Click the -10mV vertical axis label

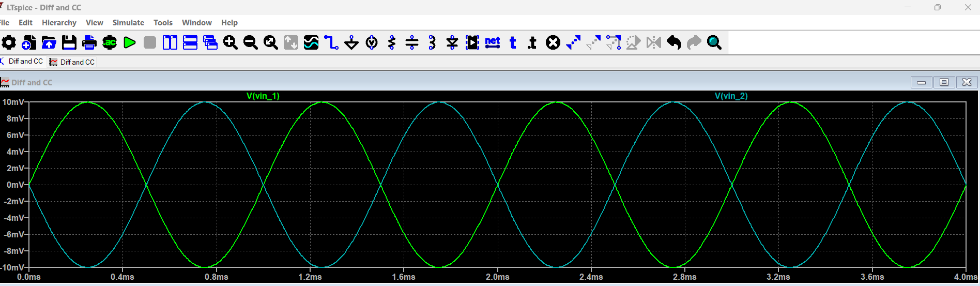[12, 267]
